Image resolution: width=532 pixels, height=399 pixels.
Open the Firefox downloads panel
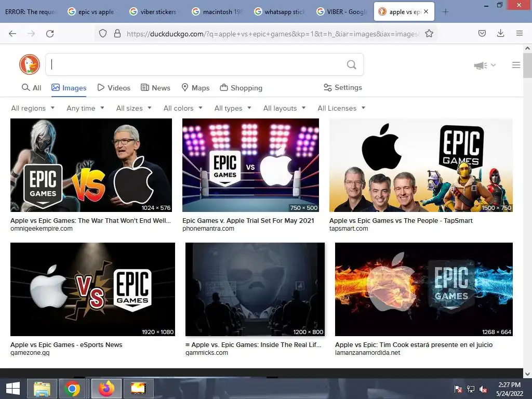pos(500,33)
